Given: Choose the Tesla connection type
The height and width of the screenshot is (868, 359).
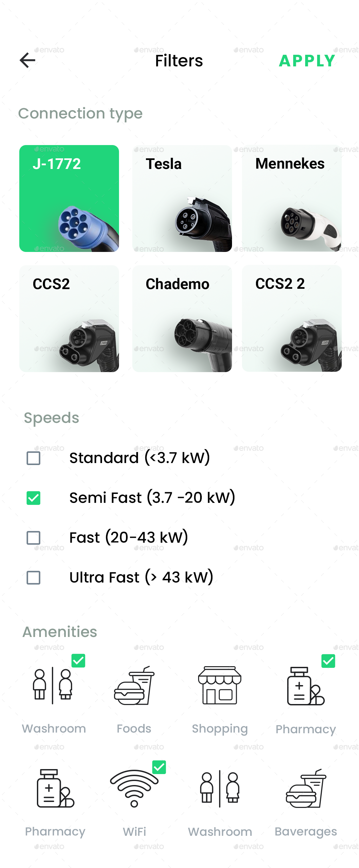Looking at the screenshot, I should click(x=182, y=198).
